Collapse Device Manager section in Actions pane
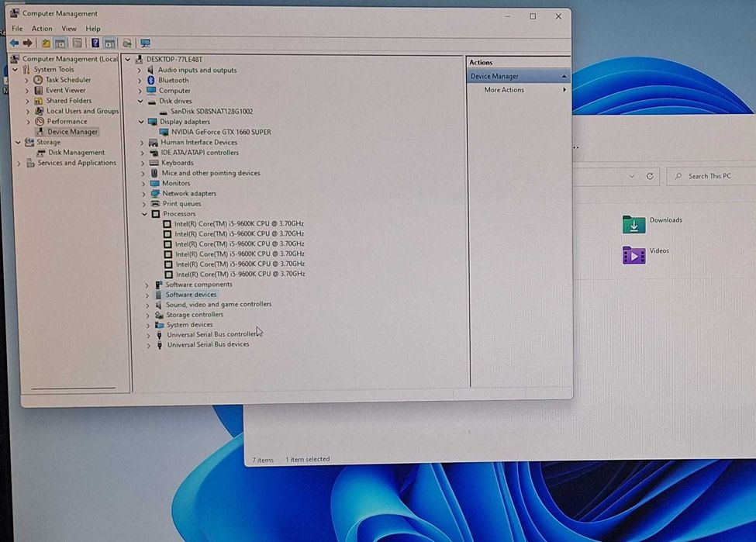The width and height of the screenshot is (756, 542). coord(564,76)
